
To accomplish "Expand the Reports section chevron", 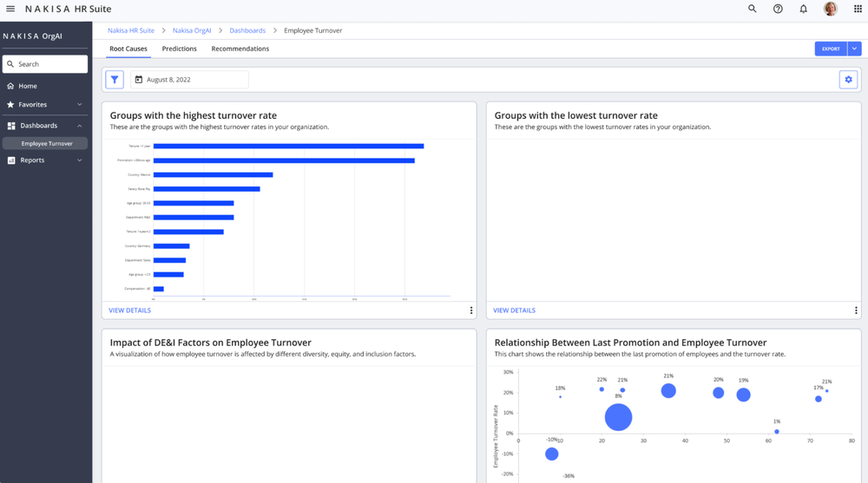I will coord(79,160).
